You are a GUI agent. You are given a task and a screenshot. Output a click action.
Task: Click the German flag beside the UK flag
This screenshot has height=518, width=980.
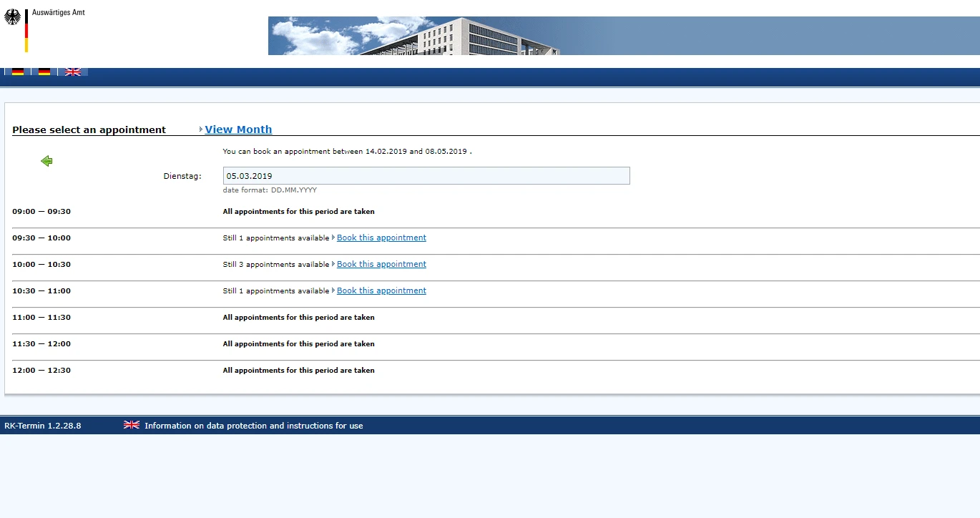click(44, 72)
